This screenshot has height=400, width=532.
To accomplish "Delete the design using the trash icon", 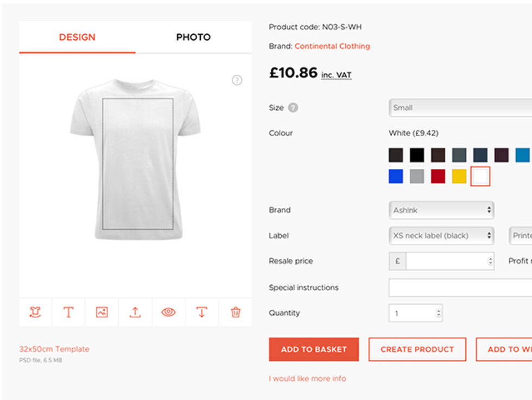I will (235, 311).
